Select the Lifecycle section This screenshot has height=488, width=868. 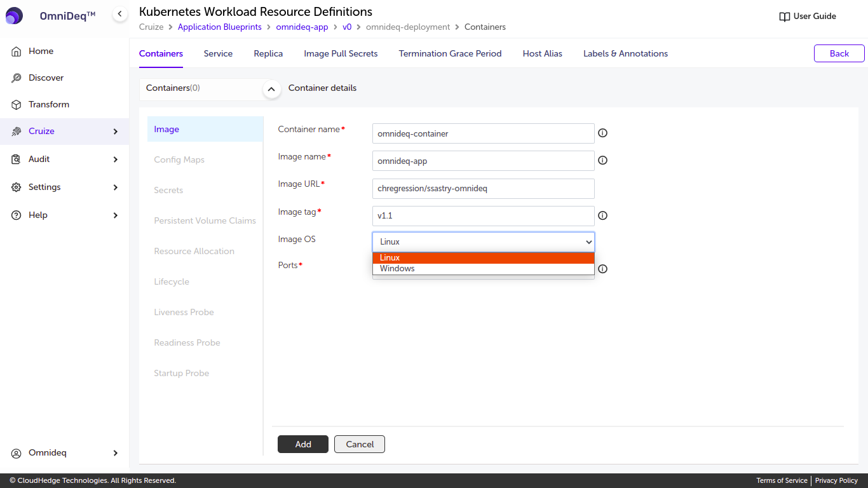point(205,281)
